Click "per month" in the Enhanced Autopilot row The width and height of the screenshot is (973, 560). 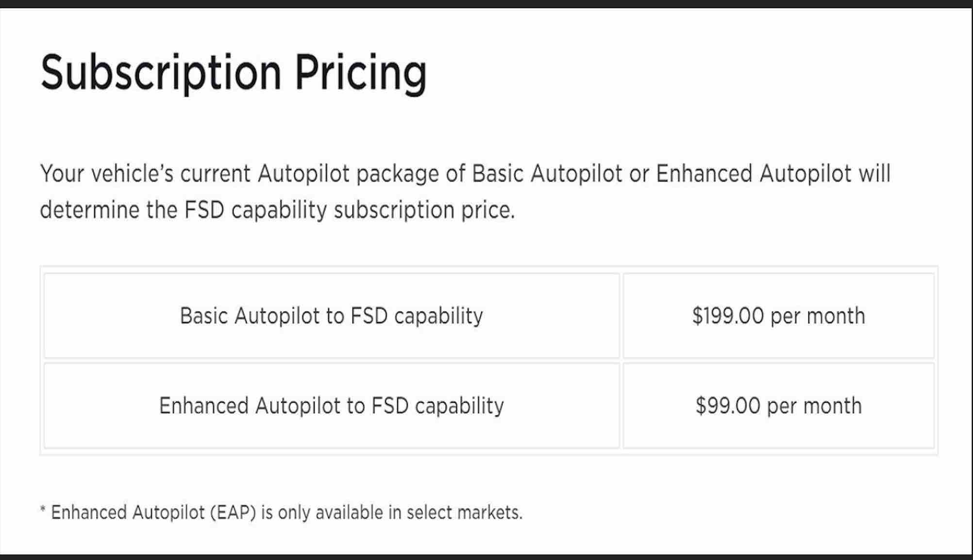point(814,406)
